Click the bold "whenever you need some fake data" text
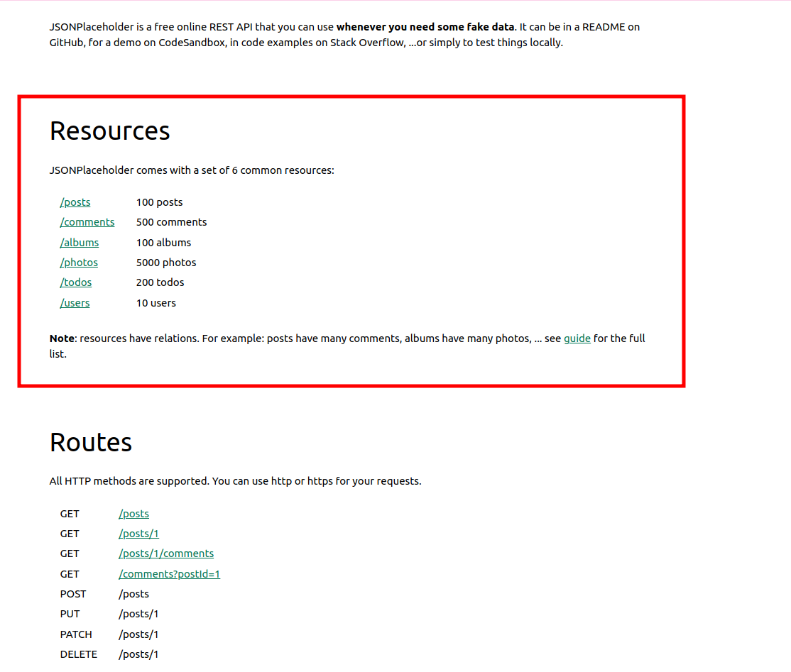This screenshot has width=791, height=672. click(x=425, y=27)
